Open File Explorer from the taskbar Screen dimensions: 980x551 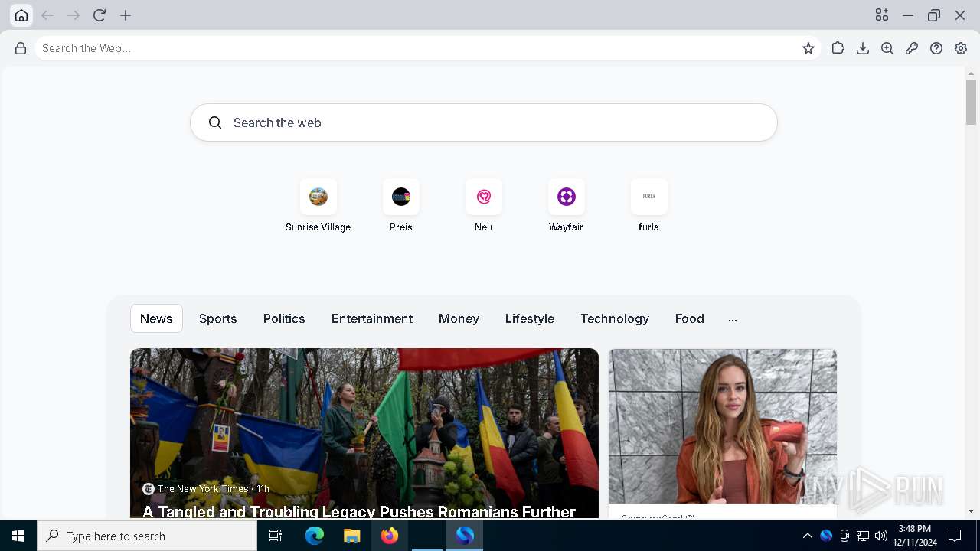[351, 536]
